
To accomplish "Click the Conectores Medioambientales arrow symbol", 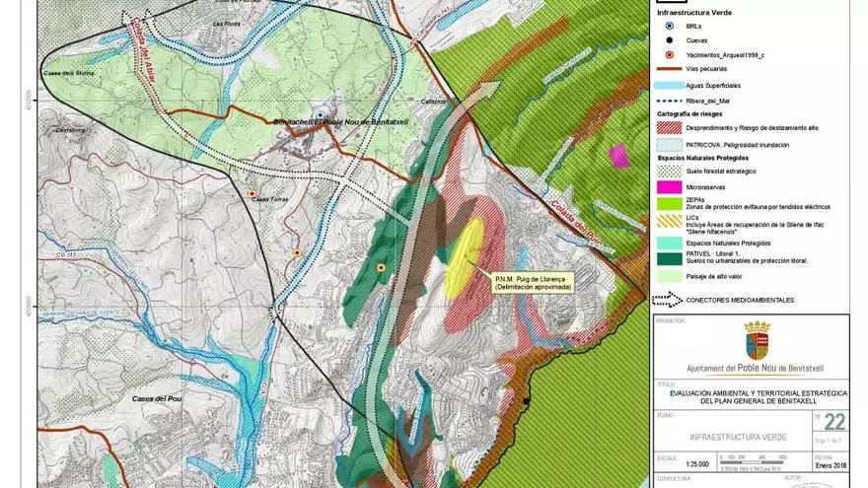I will (670, 298).
